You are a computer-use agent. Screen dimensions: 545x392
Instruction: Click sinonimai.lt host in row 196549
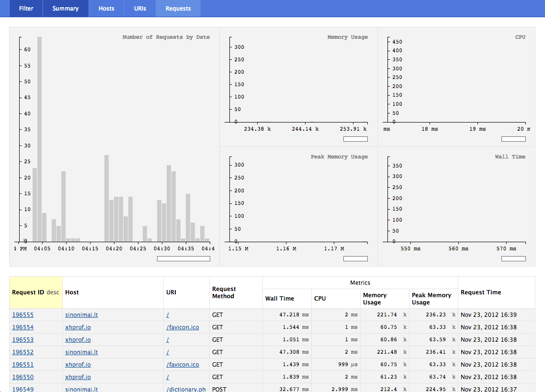click(81, 389)
